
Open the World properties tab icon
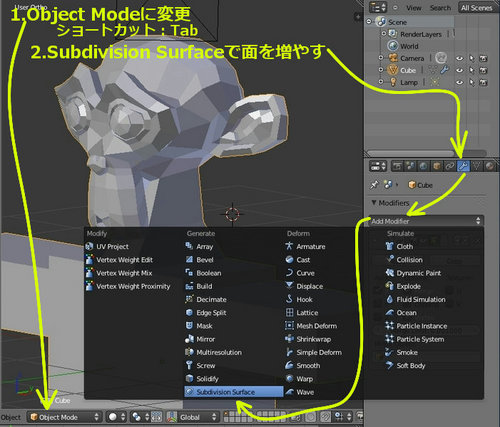tap(423, 166)
